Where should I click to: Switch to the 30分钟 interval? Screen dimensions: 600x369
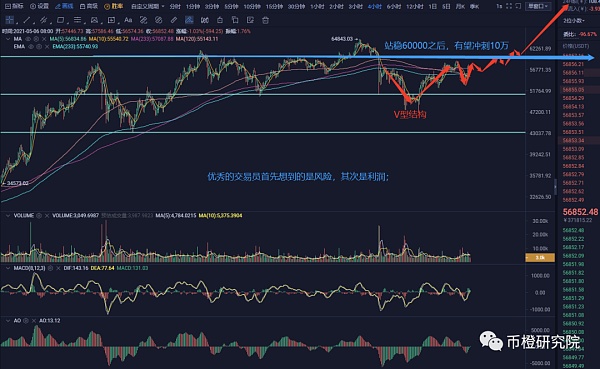(296, 7)
